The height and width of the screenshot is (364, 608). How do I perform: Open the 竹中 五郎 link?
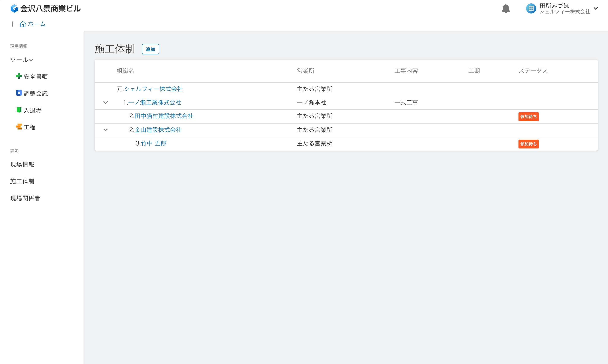pos(154,143)
